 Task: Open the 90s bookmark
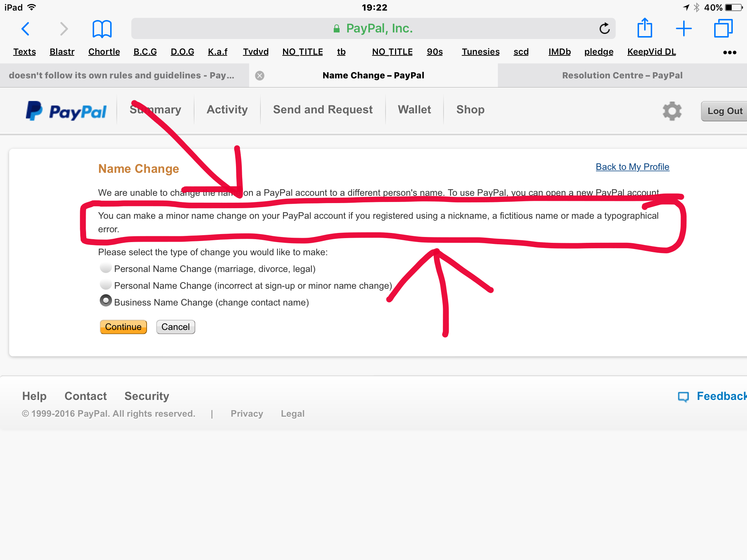pos(435,52)
